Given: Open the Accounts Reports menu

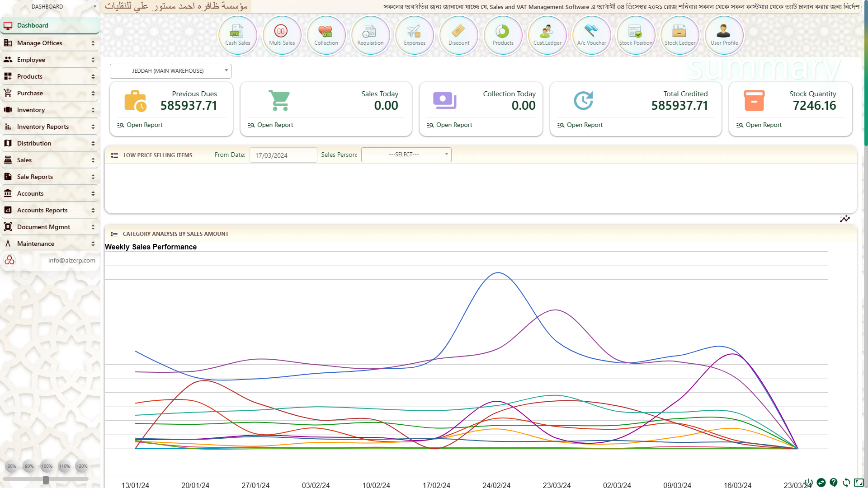Looking at the screenshot, I should (50, 210).
